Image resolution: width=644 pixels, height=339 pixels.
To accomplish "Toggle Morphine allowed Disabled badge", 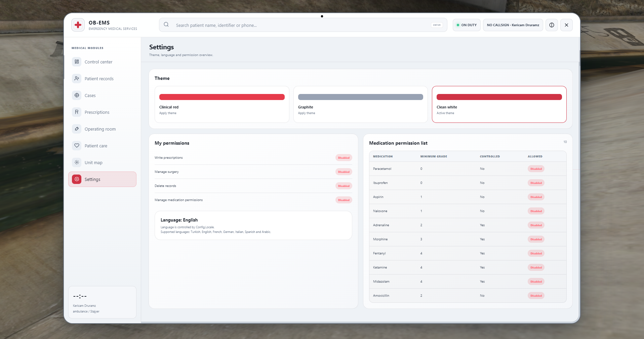I will point(536,239).
